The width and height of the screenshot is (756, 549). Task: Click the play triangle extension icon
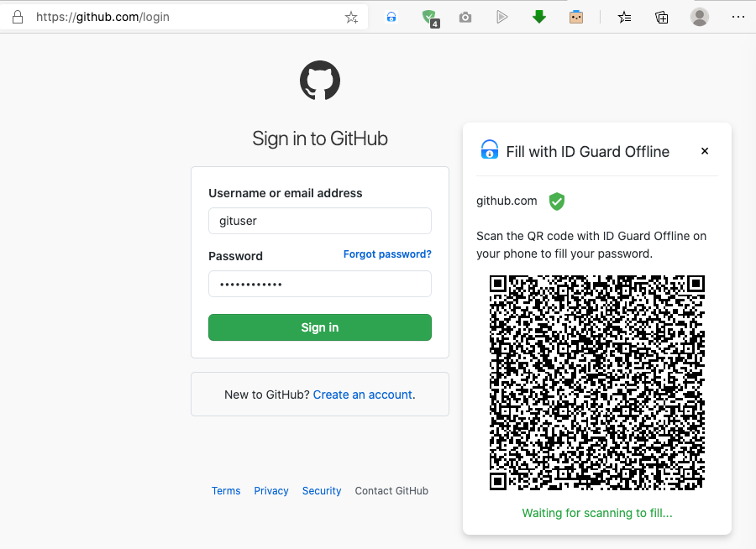click(502, 18)
